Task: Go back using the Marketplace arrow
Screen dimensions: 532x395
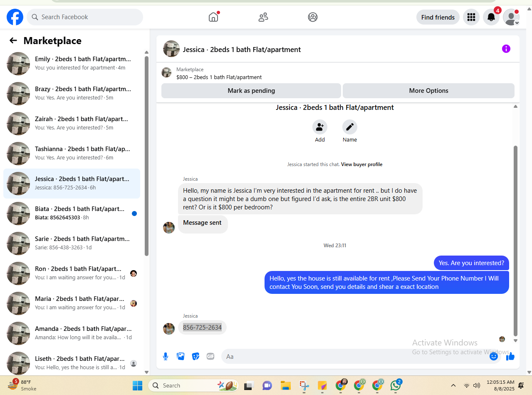Action: click(13, 40)
